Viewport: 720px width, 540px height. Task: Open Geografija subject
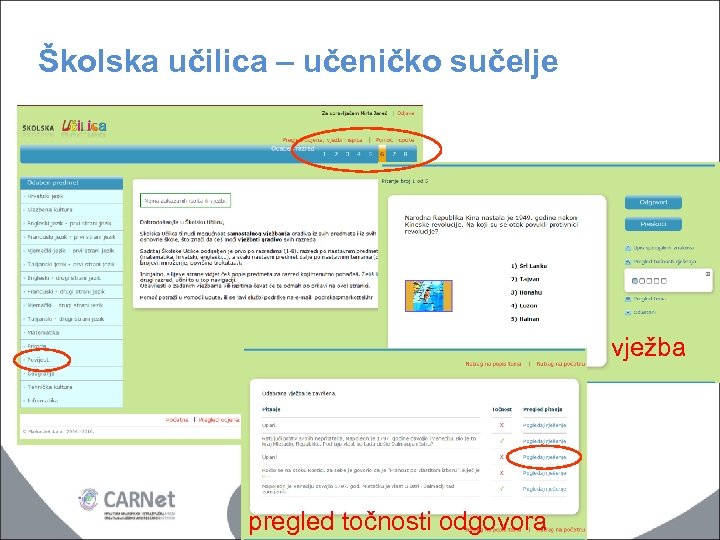pyautogui.click(x=72, y=374)
